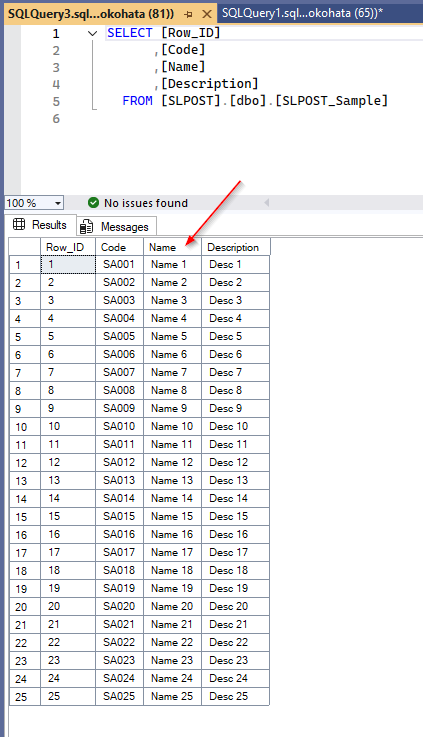Click the grid select-all corner cell
423x737 pixels.
point(25,247)
